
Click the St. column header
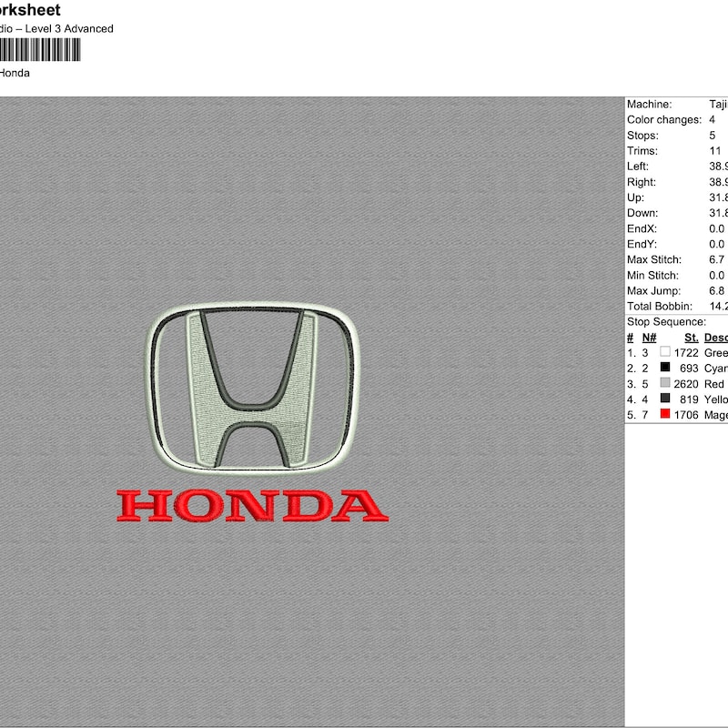(x=691, y=336)
